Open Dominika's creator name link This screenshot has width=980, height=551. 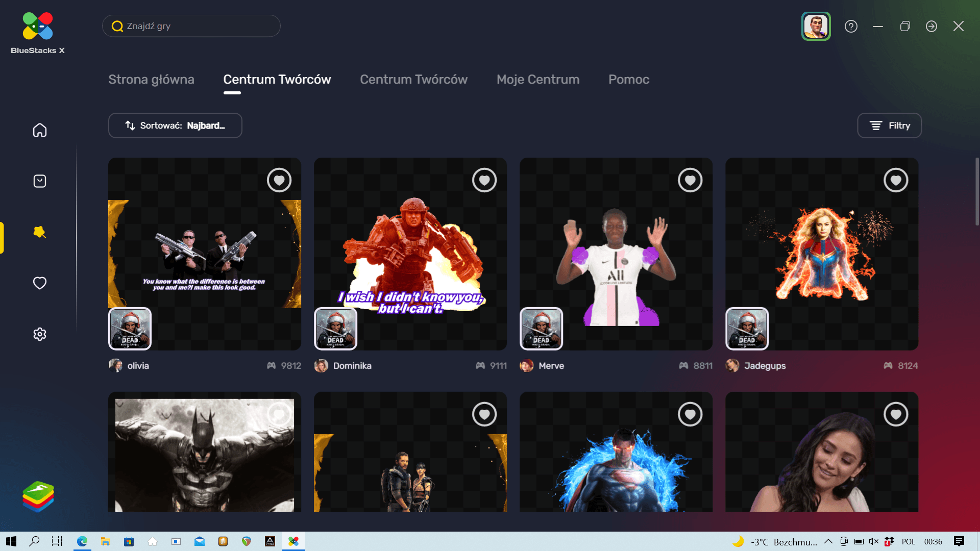tap(352, 366)
